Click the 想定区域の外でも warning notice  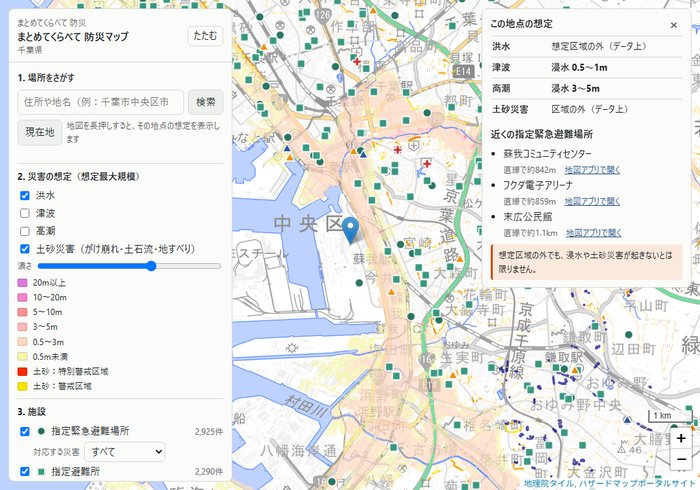(587, 262)
